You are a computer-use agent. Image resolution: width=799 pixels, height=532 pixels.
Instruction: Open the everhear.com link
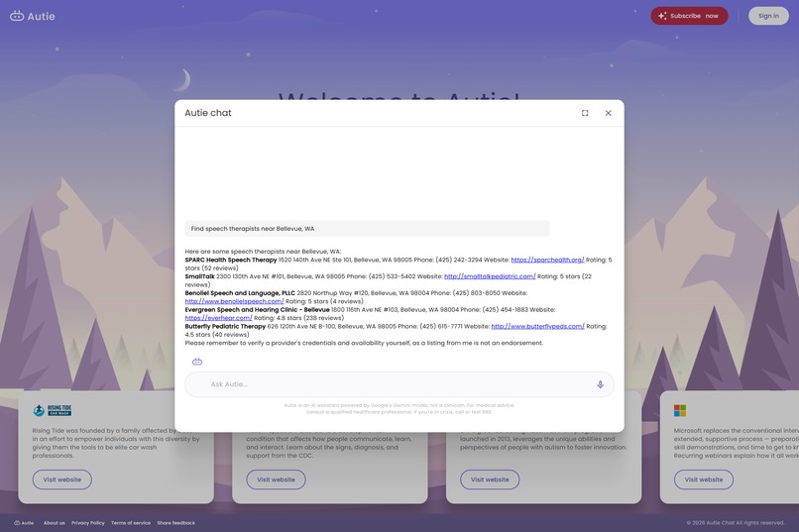[219, 318]
